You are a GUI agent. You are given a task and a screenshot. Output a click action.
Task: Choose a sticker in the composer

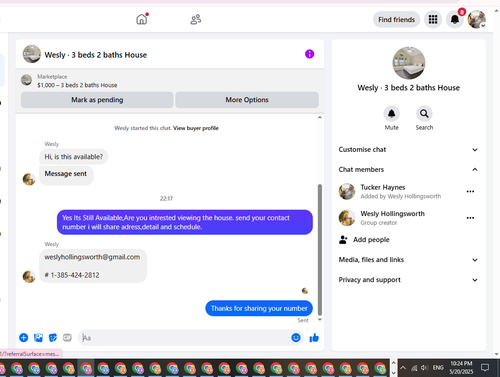pyautogui.click(x=53, y=338)
